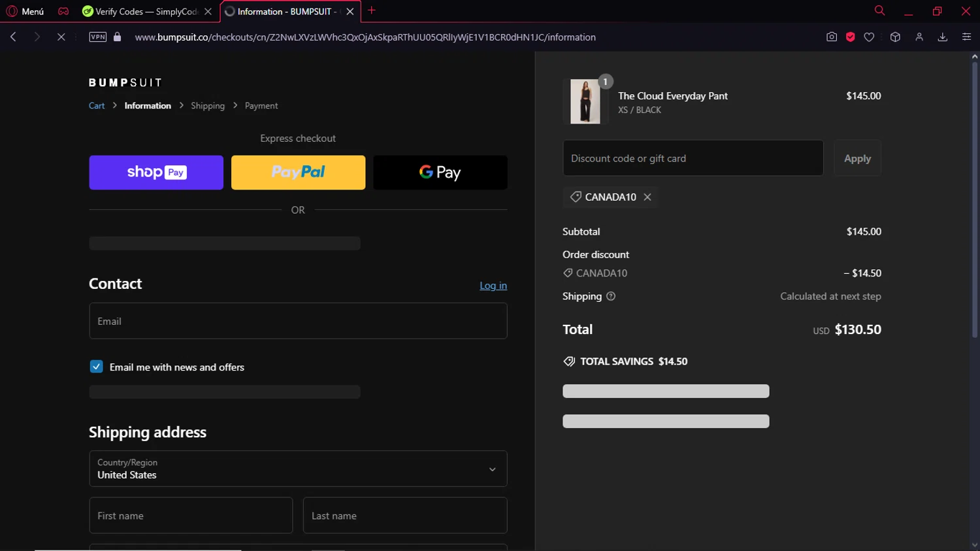Open the Country/Region dropdown

tap(298, 469)
